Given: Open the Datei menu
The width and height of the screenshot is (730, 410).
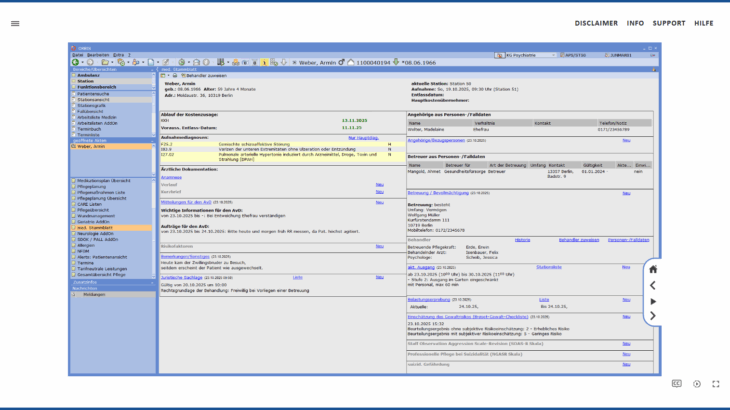Looking at the screenshot, I should click(x=77, y=54).
